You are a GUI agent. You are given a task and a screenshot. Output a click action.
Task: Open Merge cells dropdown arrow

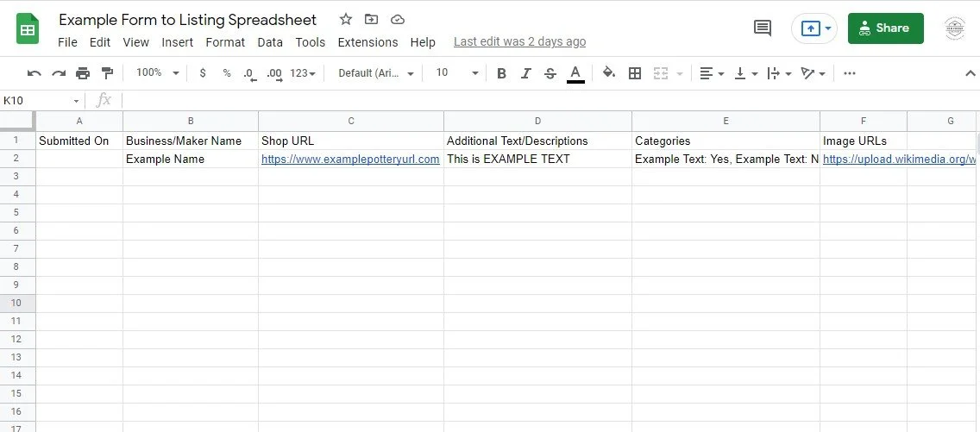(x=680, y=73)
